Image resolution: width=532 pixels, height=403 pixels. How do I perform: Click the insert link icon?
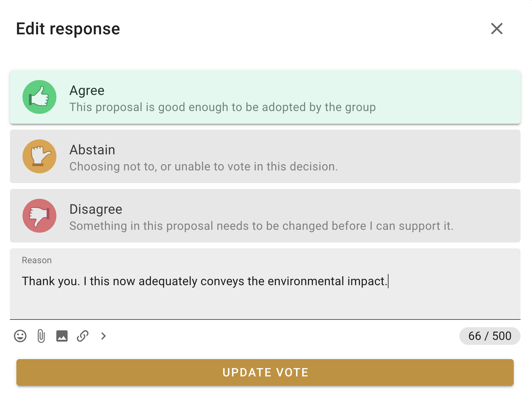tap(83, 336)
